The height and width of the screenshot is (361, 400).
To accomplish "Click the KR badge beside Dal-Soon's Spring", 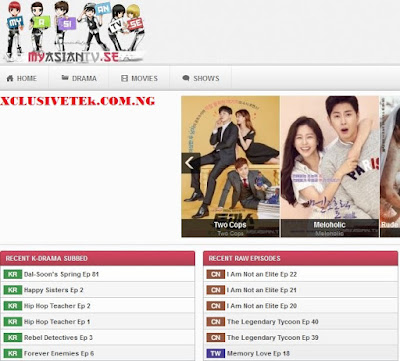I will 13,274.
